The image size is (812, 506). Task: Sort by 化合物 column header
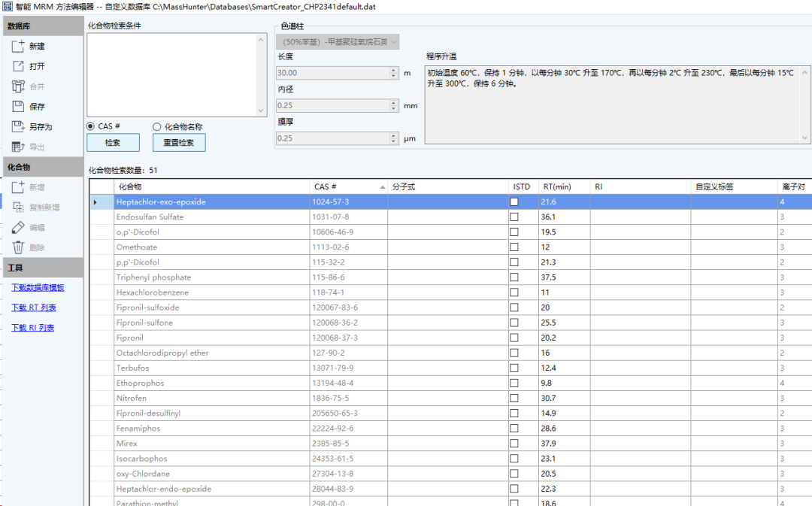212,187
